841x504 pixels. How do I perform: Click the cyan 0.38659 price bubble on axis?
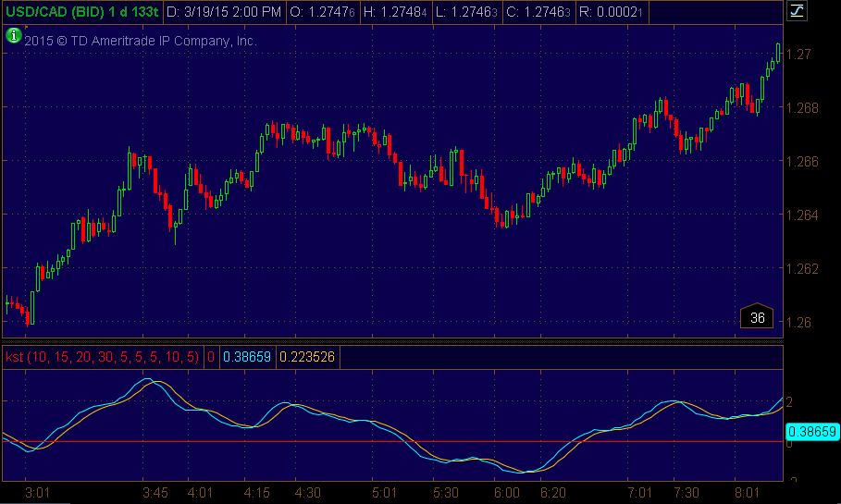tap(810, 431)
